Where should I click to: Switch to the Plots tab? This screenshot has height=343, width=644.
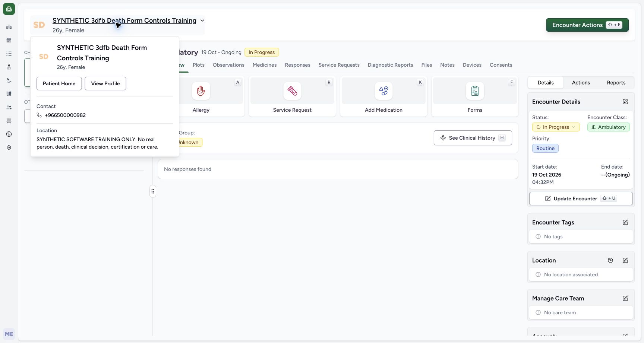(199, 65)
